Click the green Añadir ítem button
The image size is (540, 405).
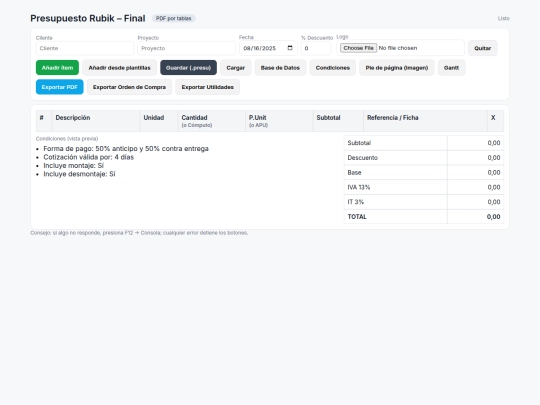57,68
